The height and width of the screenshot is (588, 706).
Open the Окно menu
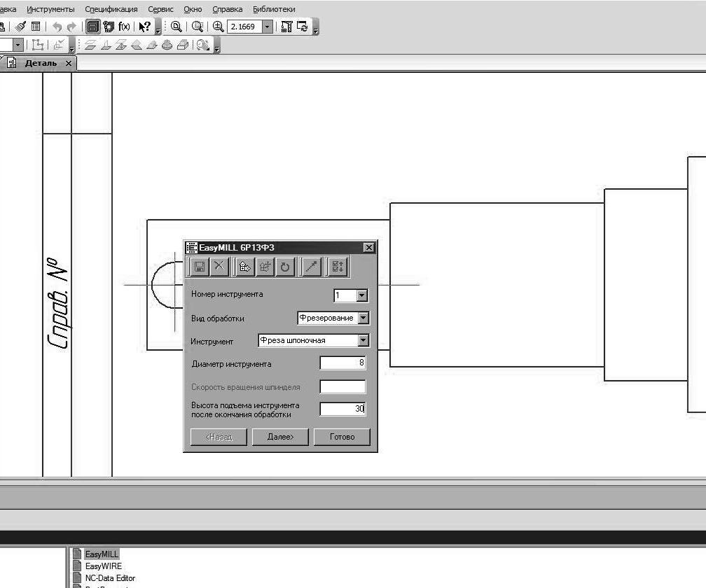click(193, 9)
